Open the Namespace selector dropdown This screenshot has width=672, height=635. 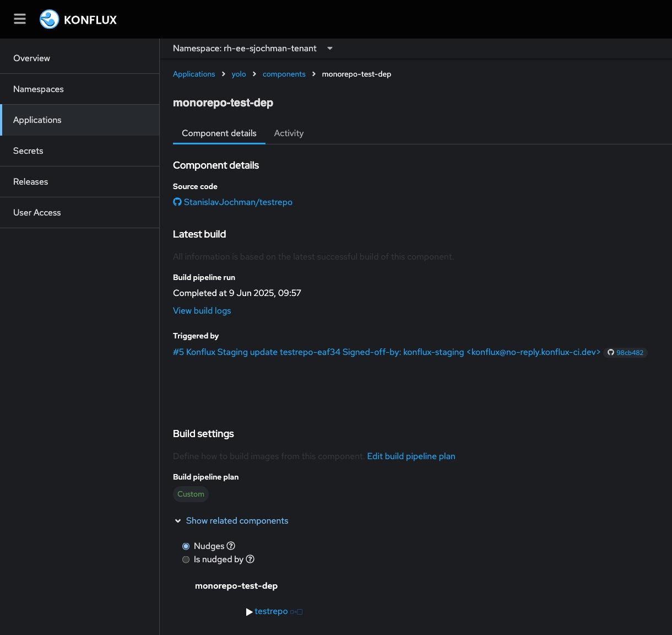tap(330, 49)
